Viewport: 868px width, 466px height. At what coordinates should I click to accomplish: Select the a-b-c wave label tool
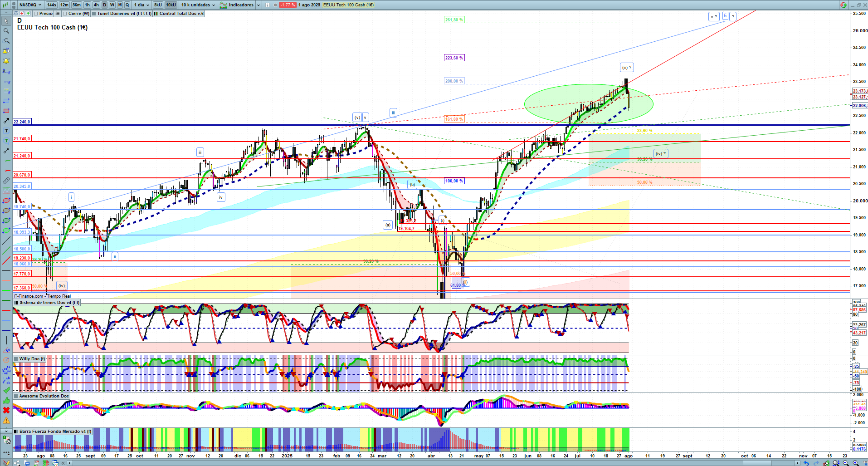coord(6,380)
